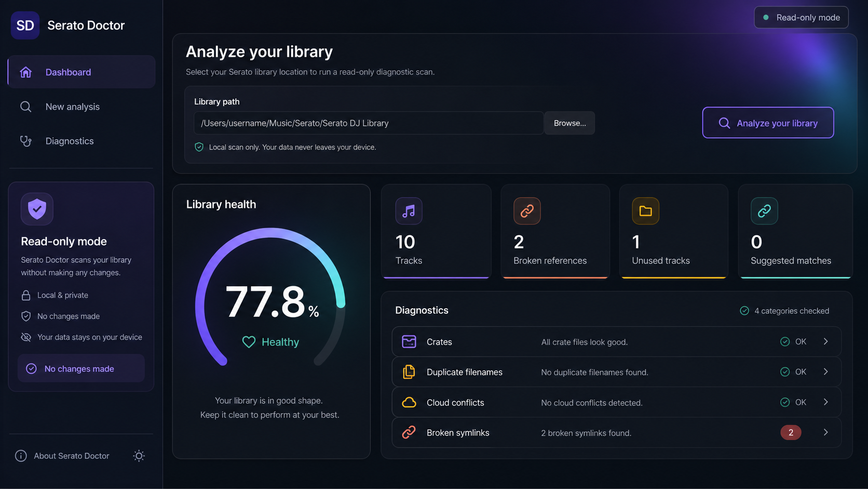868x489 pixels.
Task: Click the No changes made status pill
Action: coord(81,368)
